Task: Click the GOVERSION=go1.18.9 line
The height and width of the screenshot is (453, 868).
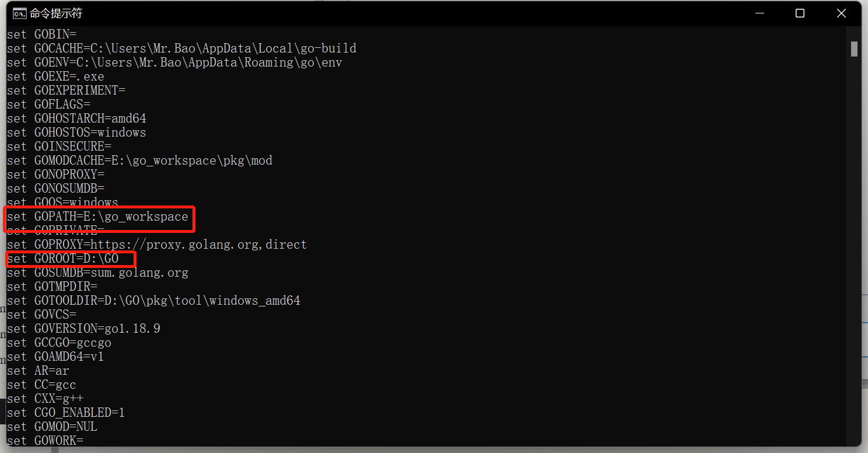Action: tap(83, 329)
